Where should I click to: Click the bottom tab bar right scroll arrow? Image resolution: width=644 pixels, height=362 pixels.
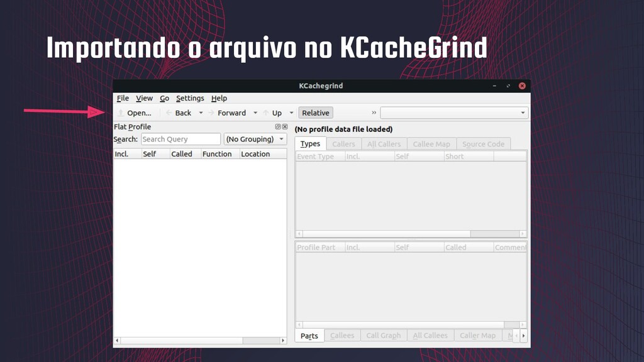tap(523, 336)
